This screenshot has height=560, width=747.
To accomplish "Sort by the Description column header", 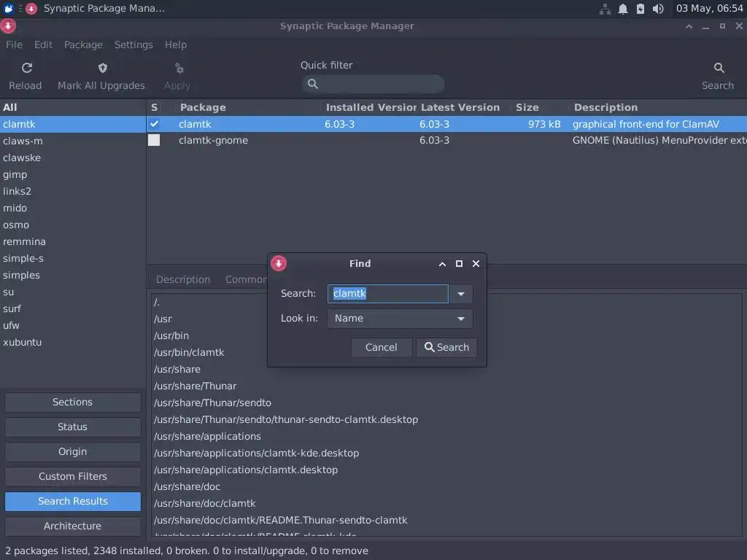I will (659, 108).
